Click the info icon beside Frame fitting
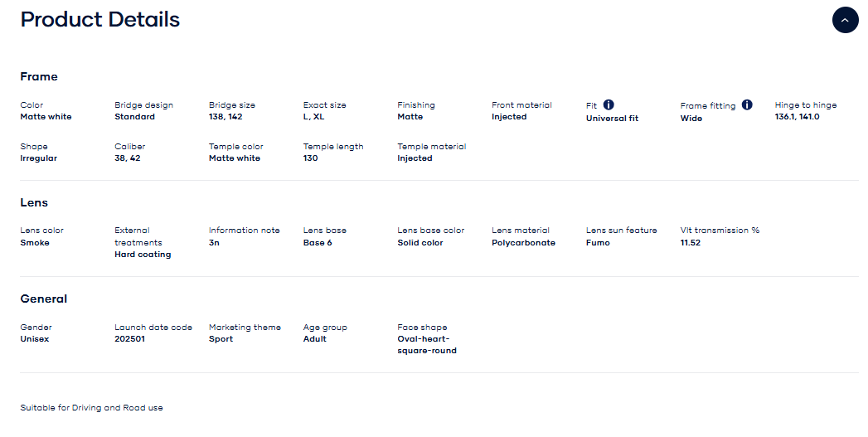Viewport: 868px width, 437px height. pyautogui.click(x=747, y=104)
